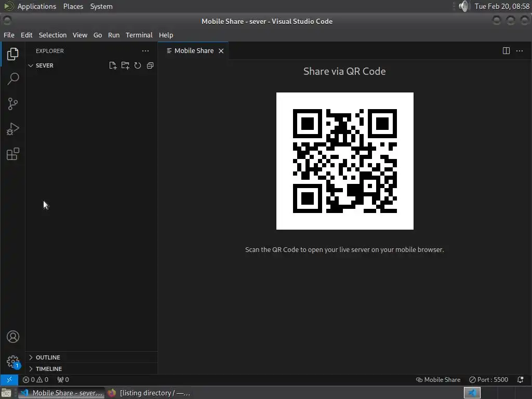Open the Terminal menu
Image resolution: width=532 pixels, height=399 pixels.
point(139,35)
